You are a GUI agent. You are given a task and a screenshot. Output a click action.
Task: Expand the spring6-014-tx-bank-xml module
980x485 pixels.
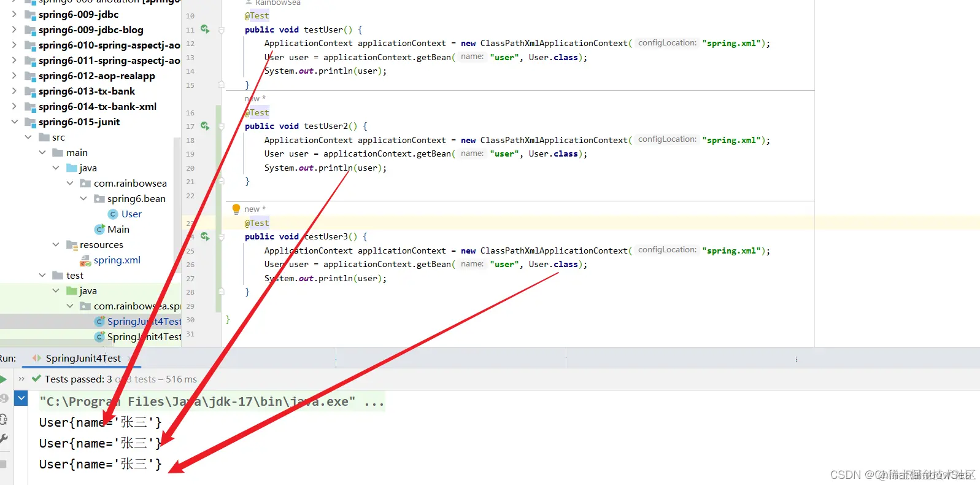pos(14,106)
